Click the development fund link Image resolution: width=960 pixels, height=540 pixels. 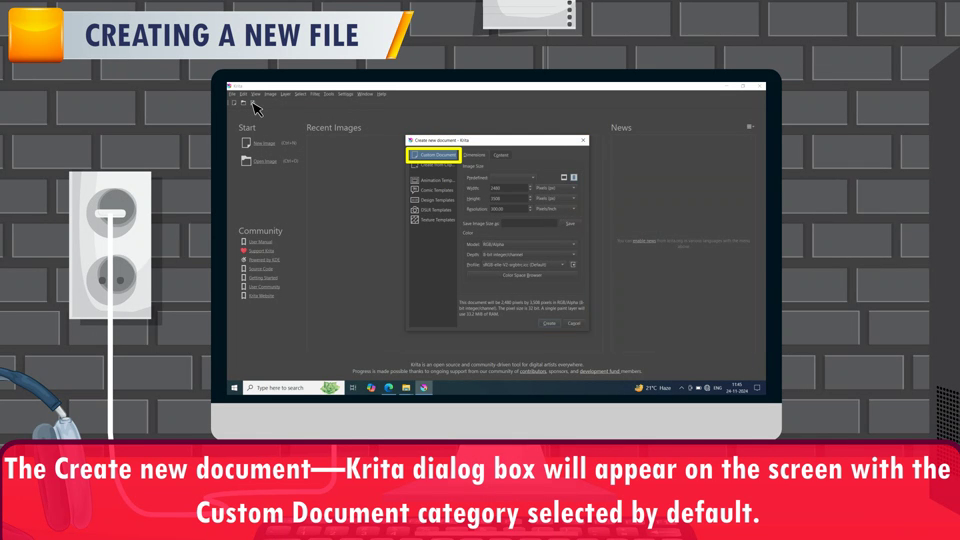click(x=599, y=371)
